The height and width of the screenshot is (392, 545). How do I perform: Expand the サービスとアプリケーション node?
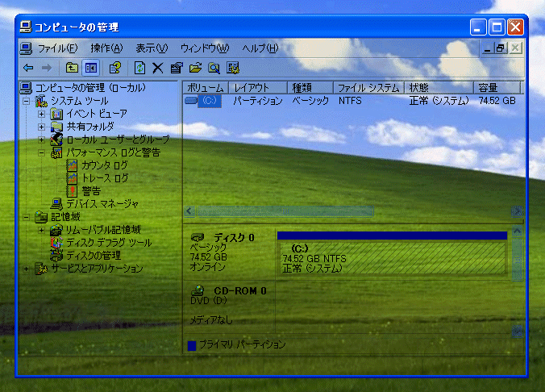tap(26, 269)
